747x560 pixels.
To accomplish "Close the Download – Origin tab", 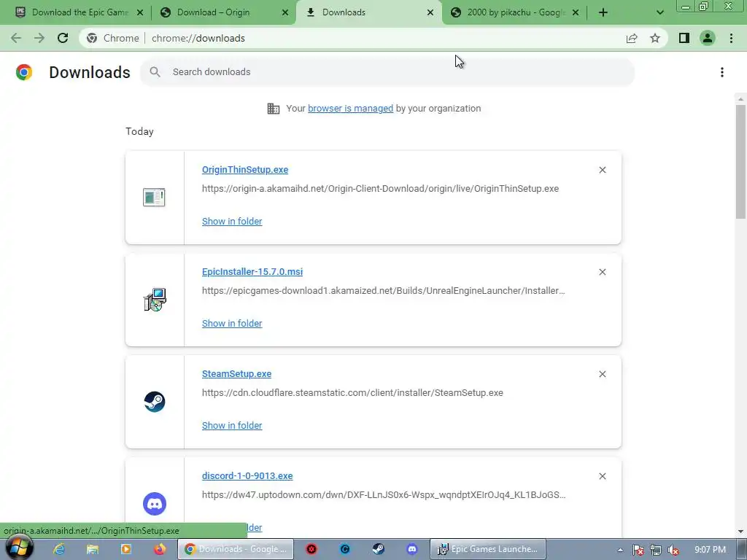I will tap(285, 12).
